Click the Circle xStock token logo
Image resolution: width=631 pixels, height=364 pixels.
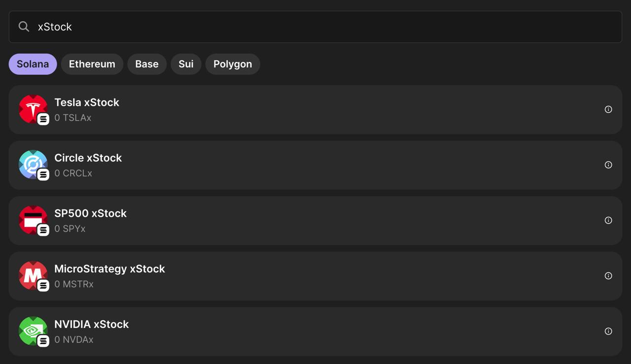pos(33,165)
